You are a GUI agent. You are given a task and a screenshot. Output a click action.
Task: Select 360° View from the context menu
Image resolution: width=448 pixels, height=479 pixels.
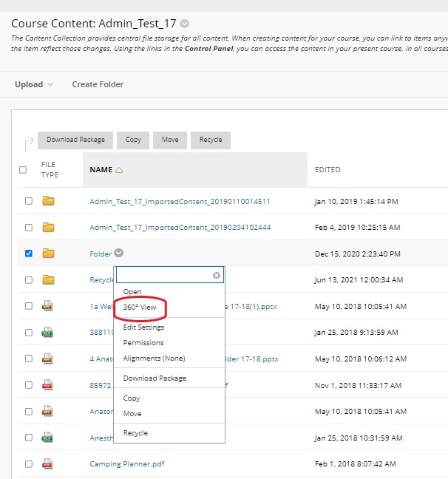click(139, 307)
